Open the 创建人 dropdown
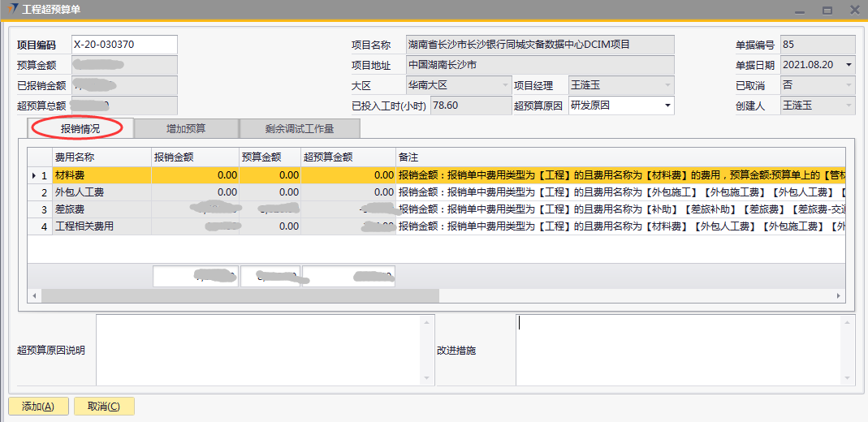 (x=849, y=105)
